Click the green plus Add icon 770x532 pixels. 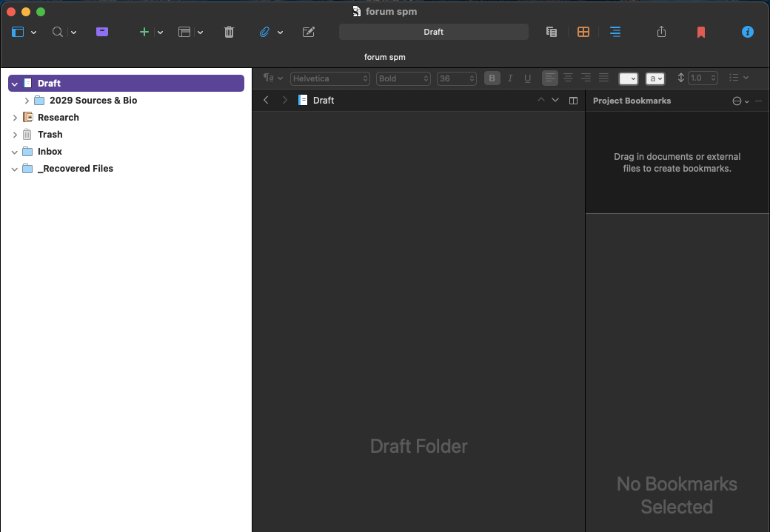coord(144,32)
